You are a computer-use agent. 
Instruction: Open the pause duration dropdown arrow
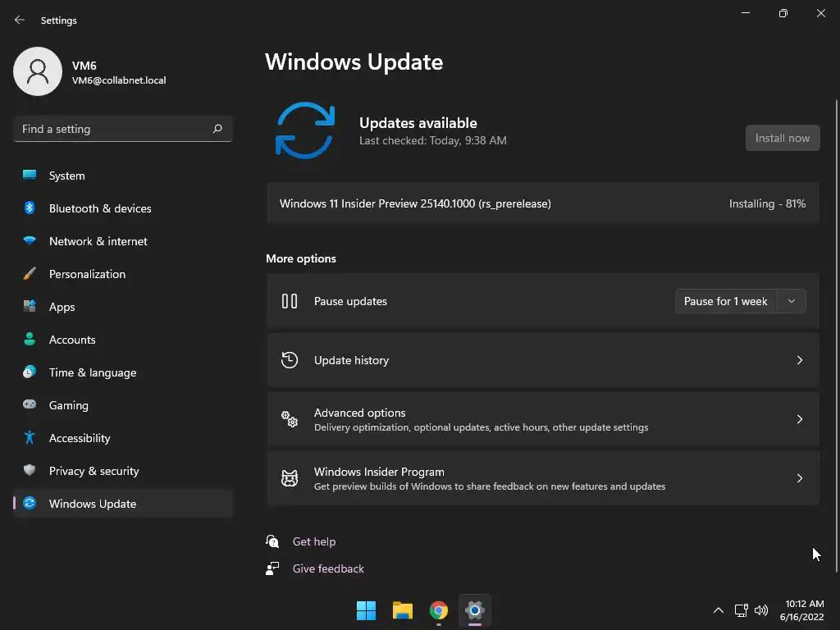coord(792,301)
